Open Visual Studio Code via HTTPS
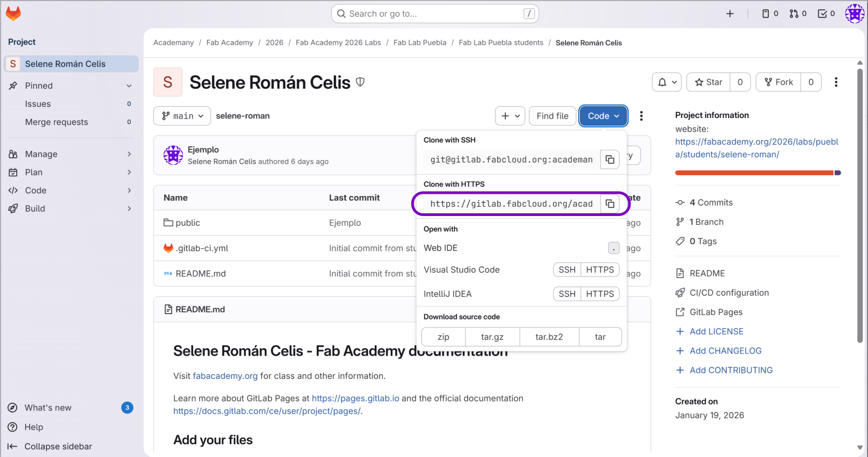This screenshot has height=457, width=868. 600,270
